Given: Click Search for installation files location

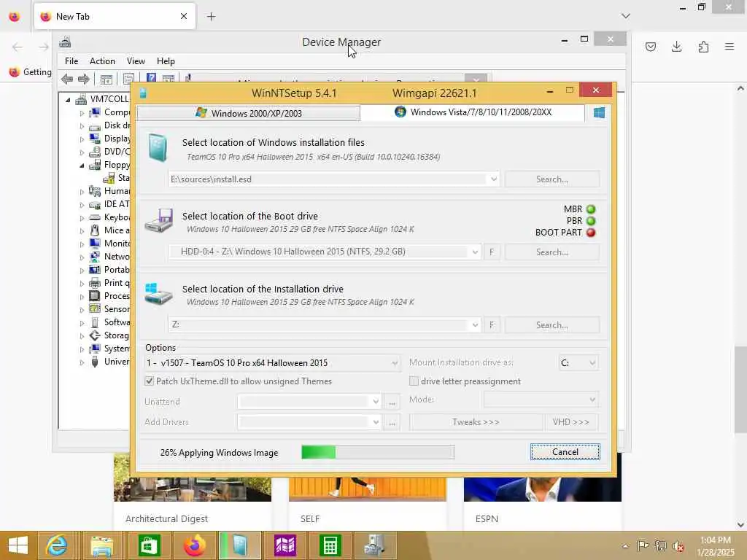Looking at the screenshot, I should coord(551,179).
